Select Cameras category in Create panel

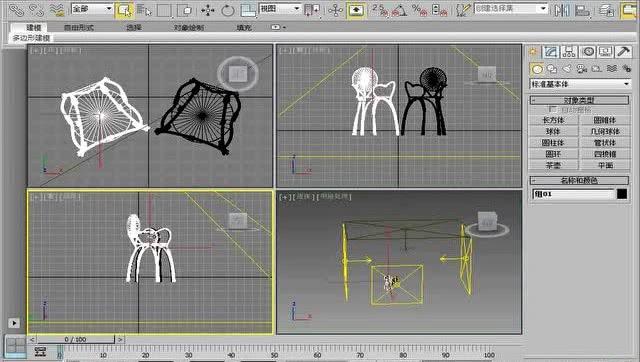582,69
